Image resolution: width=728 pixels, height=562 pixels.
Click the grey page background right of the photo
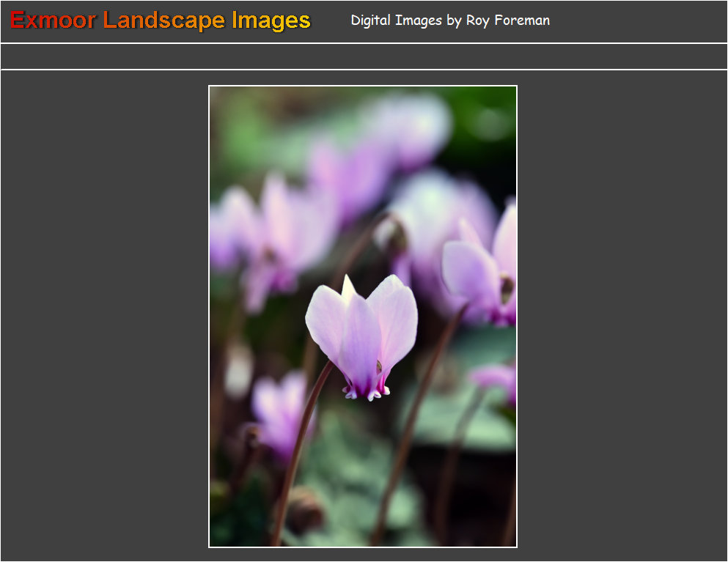(623, 315)
